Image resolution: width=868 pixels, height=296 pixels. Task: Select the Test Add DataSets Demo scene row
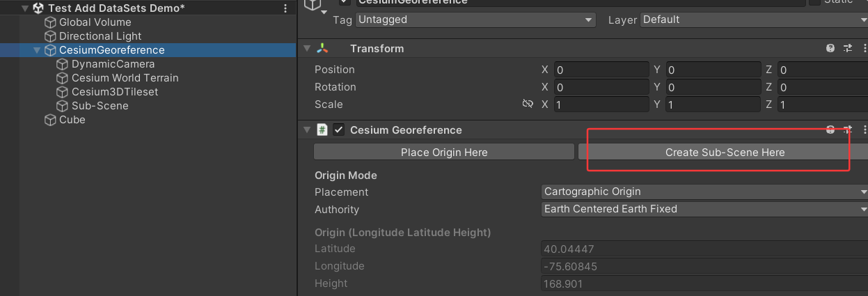148,8
